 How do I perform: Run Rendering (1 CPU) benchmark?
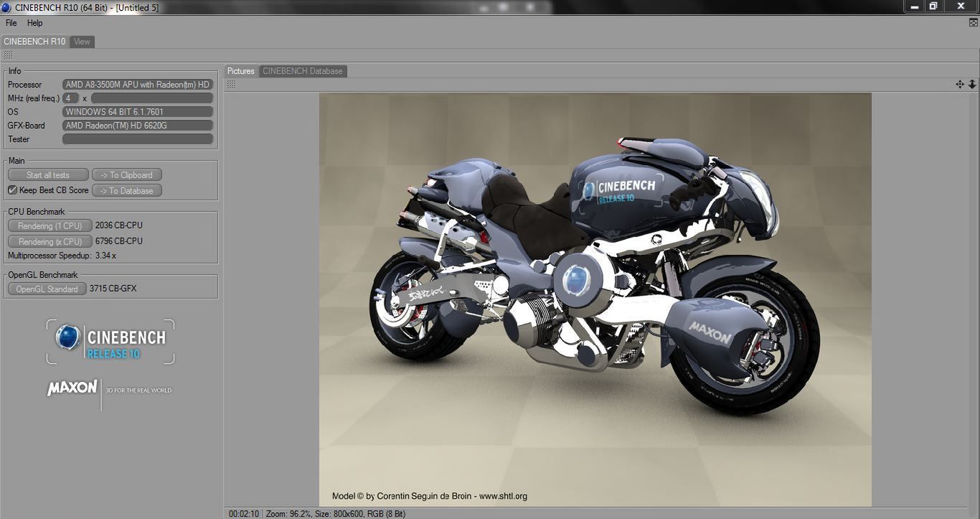(50, 225)
